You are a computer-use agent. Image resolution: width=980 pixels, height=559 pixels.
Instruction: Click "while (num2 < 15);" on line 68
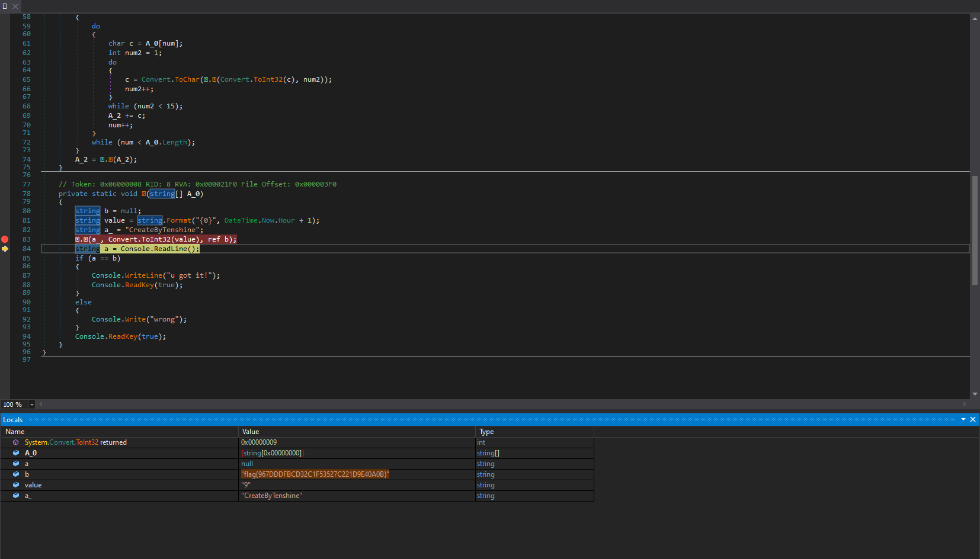146,106
